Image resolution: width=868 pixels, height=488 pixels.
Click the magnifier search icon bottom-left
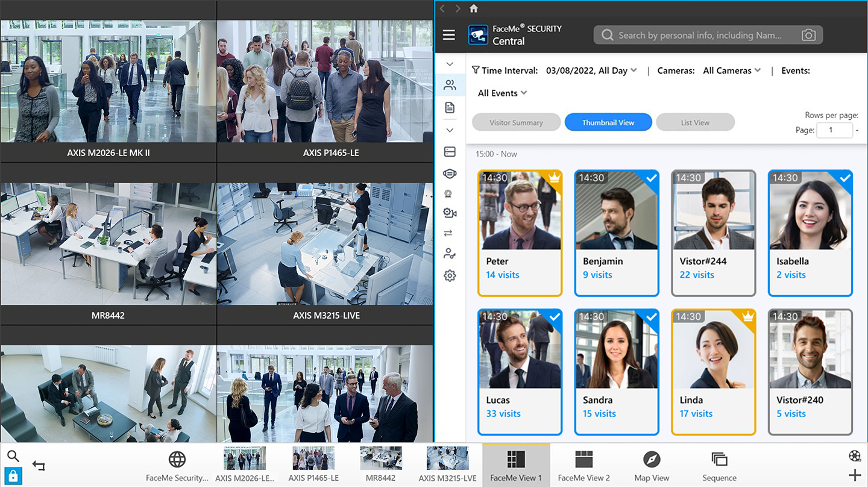pos(13,456)
